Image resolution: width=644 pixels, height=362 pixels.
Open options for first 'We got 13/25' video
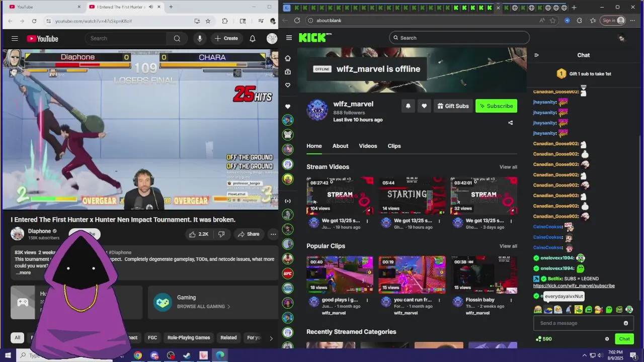click(367, 221)
